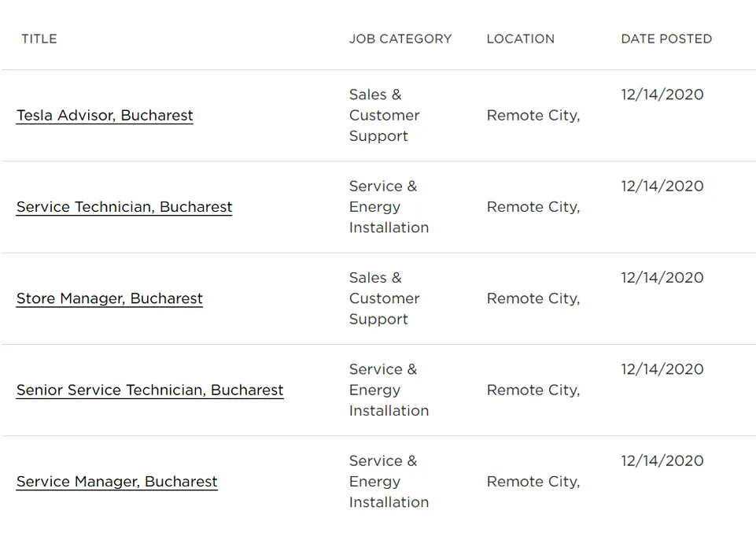This screenshot has width=756, height=551.
Task: Select Service & Energy Installation in Senior Service Technician row
Action: (389, 390)
